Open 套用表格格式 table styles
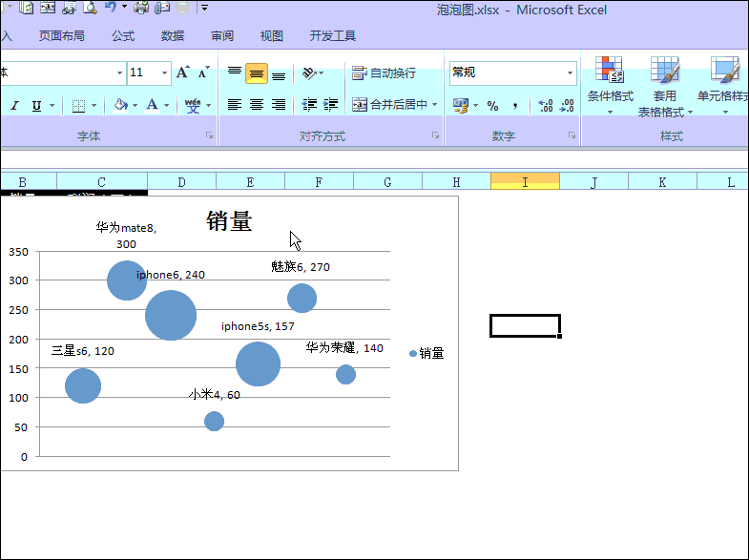 click(x=665, y=87)
